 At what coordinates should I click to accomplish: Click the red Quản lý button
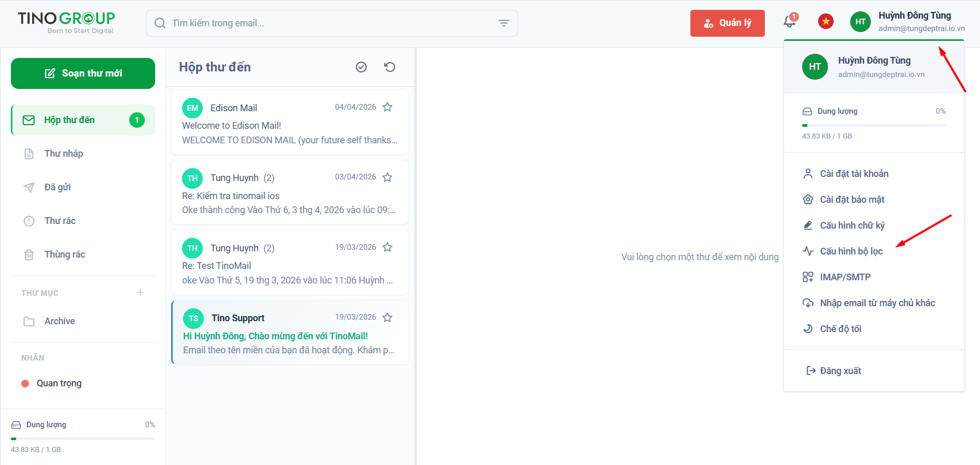point(727,23)
